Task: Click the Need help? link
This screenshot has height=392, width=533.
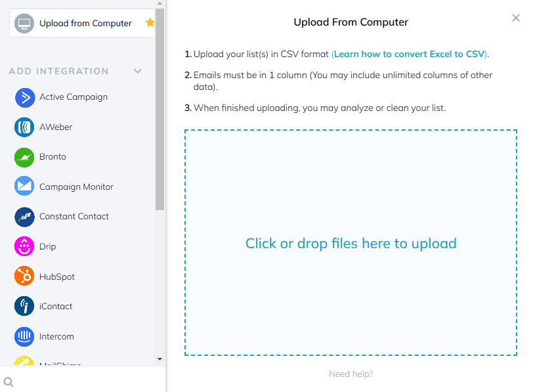Action: (x=351, y=374)
